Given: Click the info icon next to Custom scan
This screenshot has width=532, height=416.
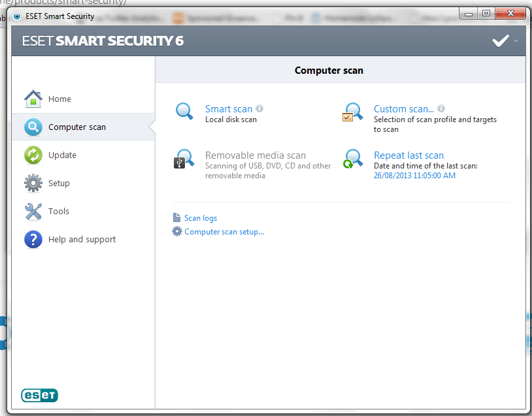Looking at the screenshot, I should coord(441,108).
